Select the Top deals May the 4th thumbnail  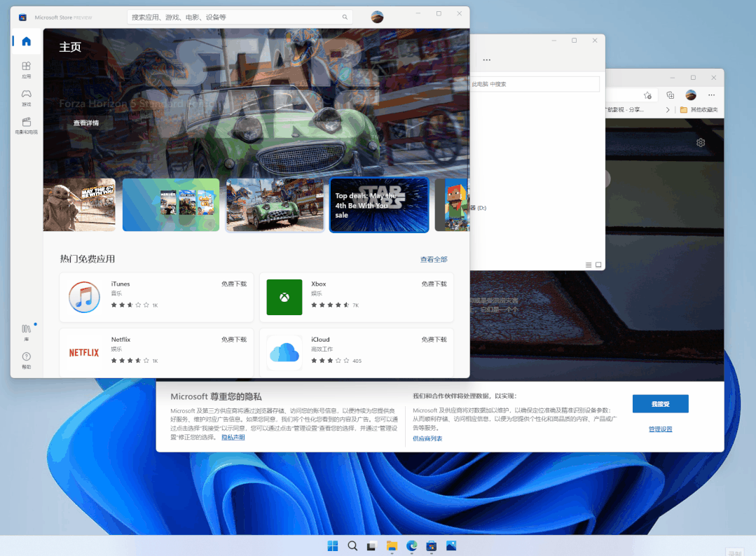(x=379, y=204)
